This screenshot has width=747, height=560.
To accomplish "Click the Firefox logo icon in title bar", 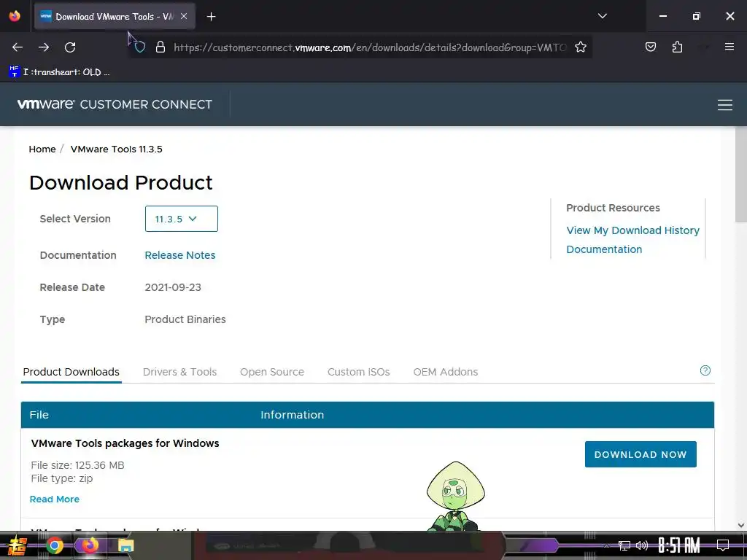I will [x=15, y=16].
